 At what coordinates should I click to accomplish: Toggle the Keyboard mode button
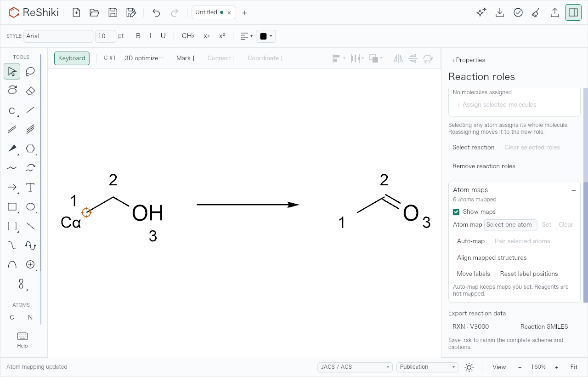click(72, 58)
